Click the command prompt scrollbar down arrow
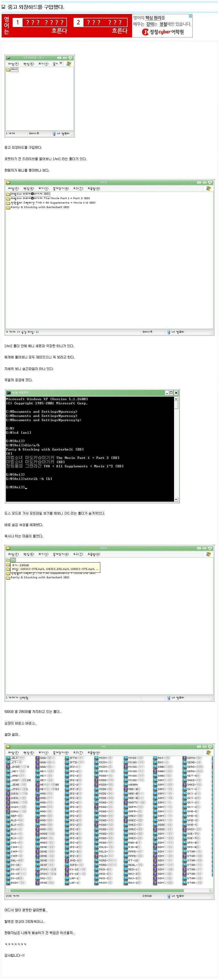This screenshot has width=220, height=980. (176, 499)
